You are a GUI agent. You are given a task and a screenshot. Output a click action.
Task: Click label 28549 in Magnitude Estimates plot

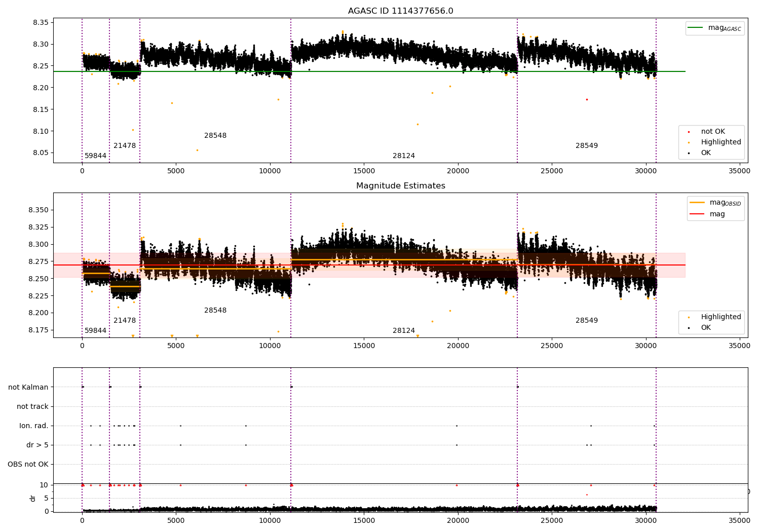coord(587,321)
